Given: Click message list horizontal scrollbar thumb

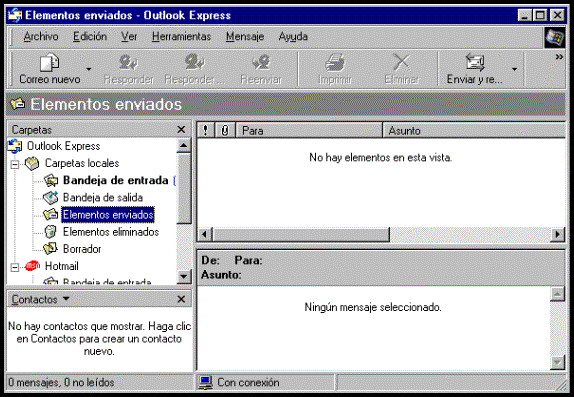Looking at the screenshot, I should click(301, 234).
